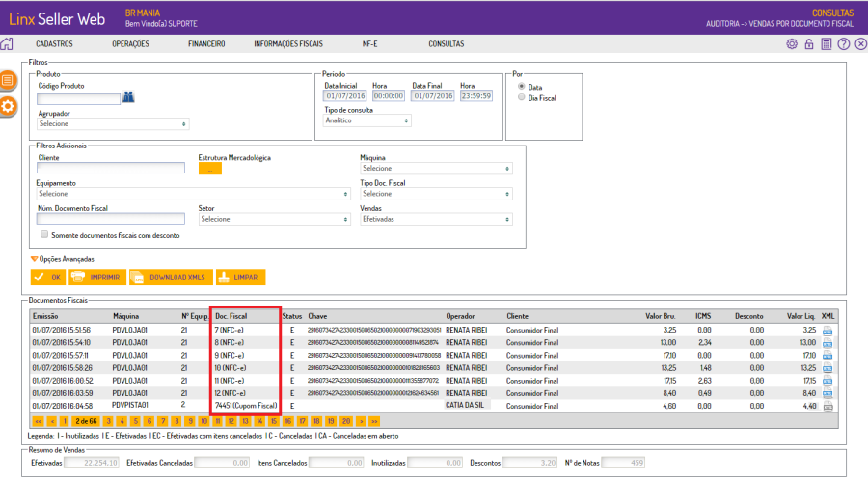868x479 pixels.
Task: Check Somente documentos fiscais com desconto
Action: [44, 234]
